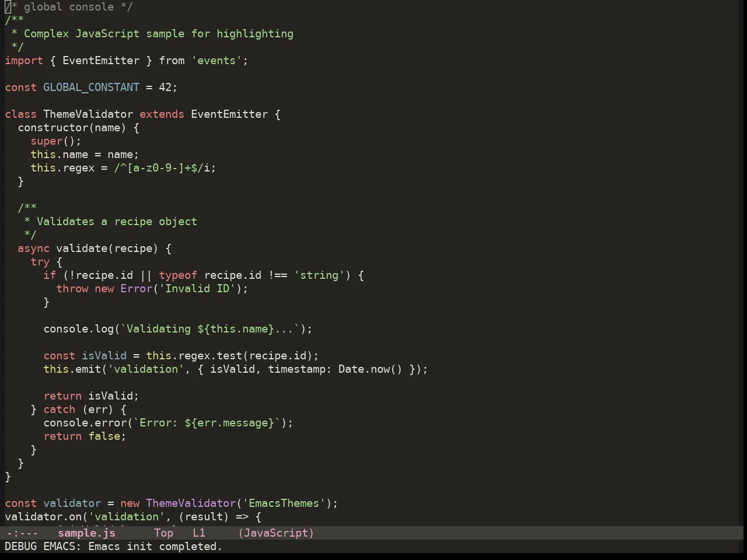
Task: Click the 'false' literal in return statement
Action: [104, 436]
